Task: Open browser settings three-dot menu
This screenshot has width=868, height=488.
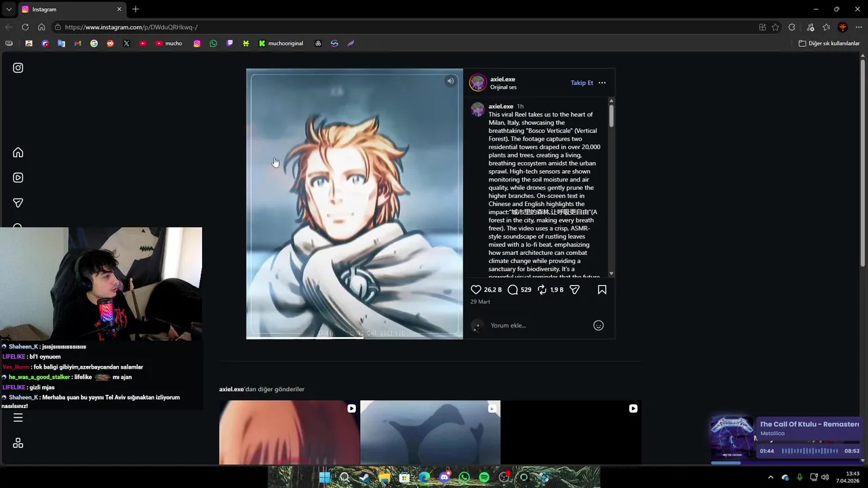Action: [x=859, y=27]
